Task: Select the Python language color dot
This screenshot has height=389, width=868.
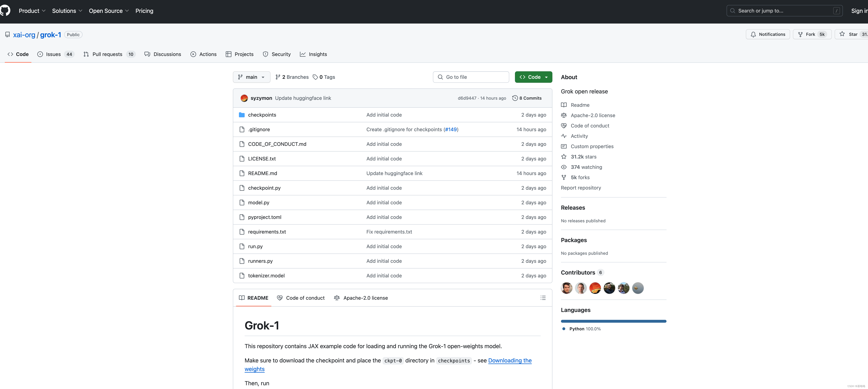Action: point(564,329)
